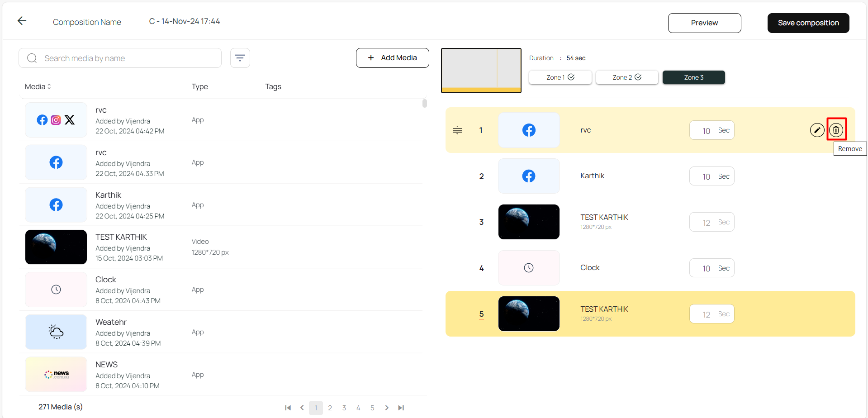Viewport: 868px width, 418px height.
Task: Select the Zone 3 tab
Action: [693, 77]
